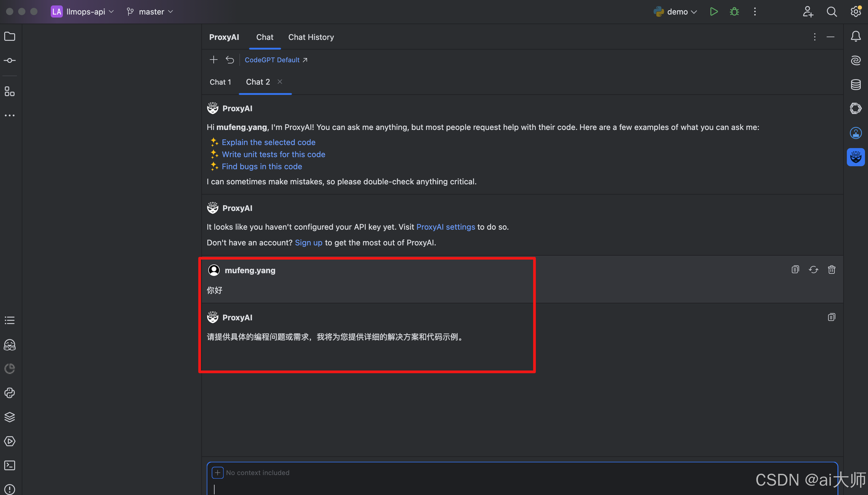Delete the mufeng.yang message with the trash icon

(831, 270)
